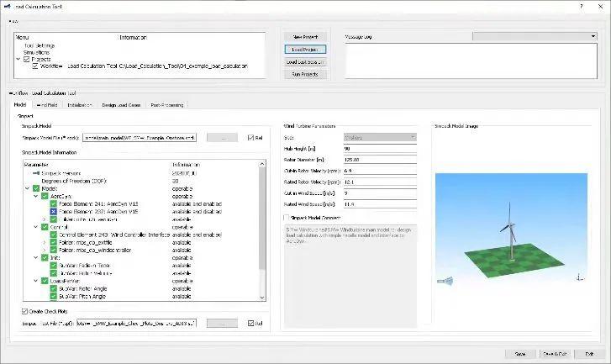611x364 pixels.
Task: Expand the Folder misc_co_extfile node
Action: [x=45, y=242]
